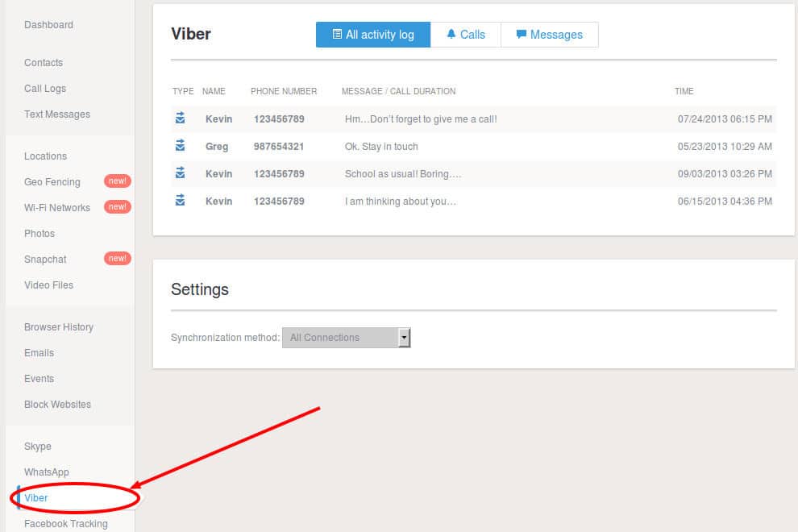Click the message type icon in the 07/24/2013 Kevin row
This screenshot has height=532, width=798.
pyautogui.click(x=181, y=118)
